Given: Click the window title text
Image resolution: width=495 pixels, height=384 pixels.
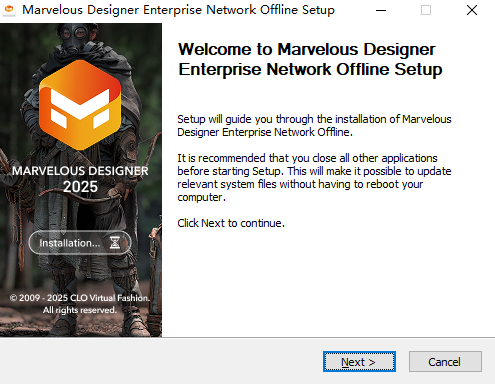Looking at the screenshot, I should [x=178, y=10].
